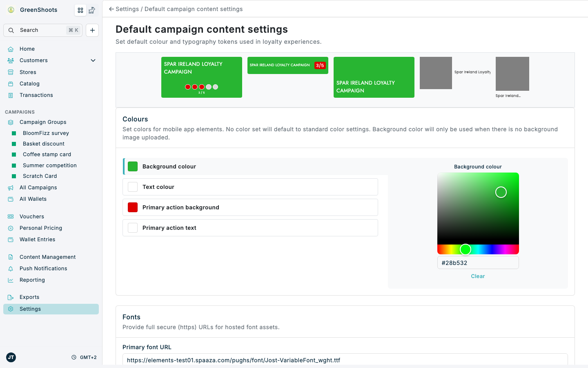
Task: Click the Catalog bag icon
Action: (x=11, y=84)
